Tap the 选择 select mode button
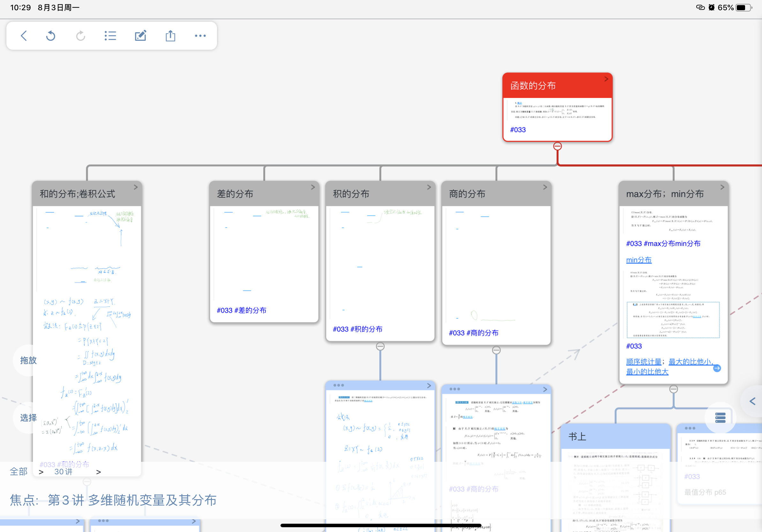762x532 pixels. [x=28, y=417]
